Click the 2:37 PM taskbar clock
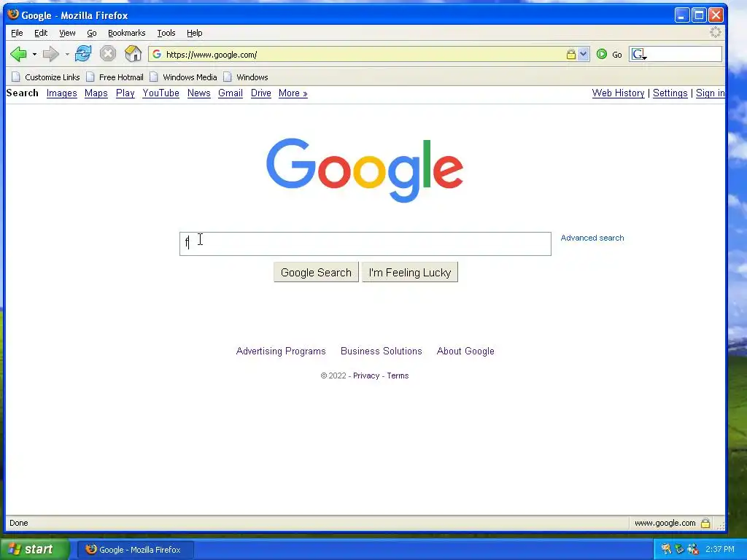Screen dimensions: 747x560 tap(719, 550)
